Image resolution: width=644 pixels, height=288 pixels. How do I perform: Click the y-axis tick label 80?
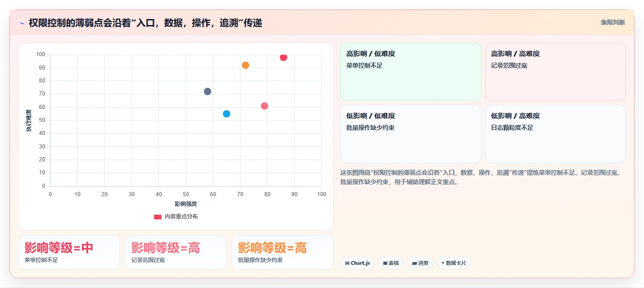pos(42,81)
